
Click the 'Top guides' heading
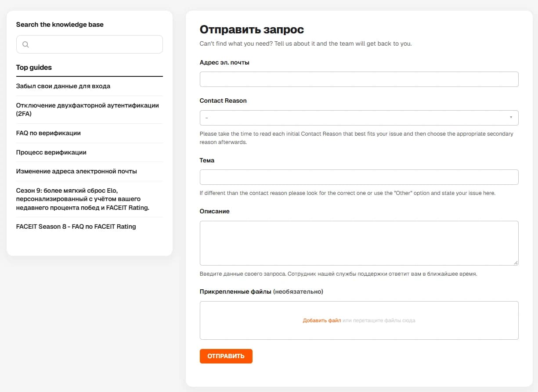tap(34, 68)
